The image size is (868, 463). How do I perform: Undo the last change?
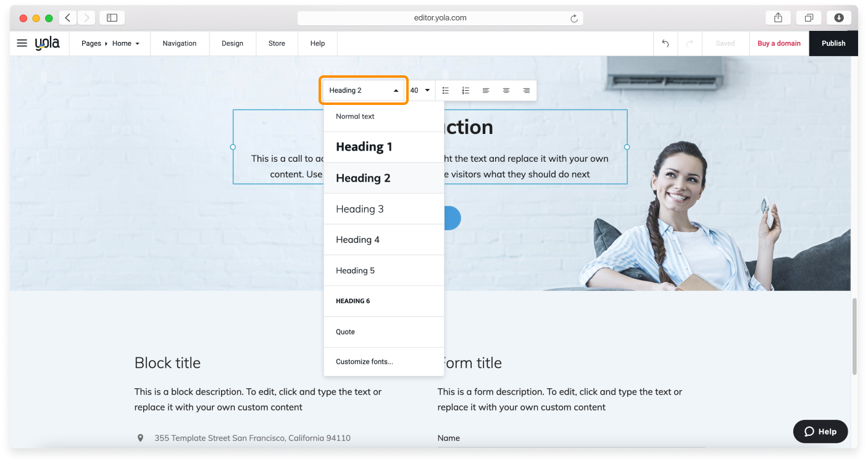pos(665,43)
